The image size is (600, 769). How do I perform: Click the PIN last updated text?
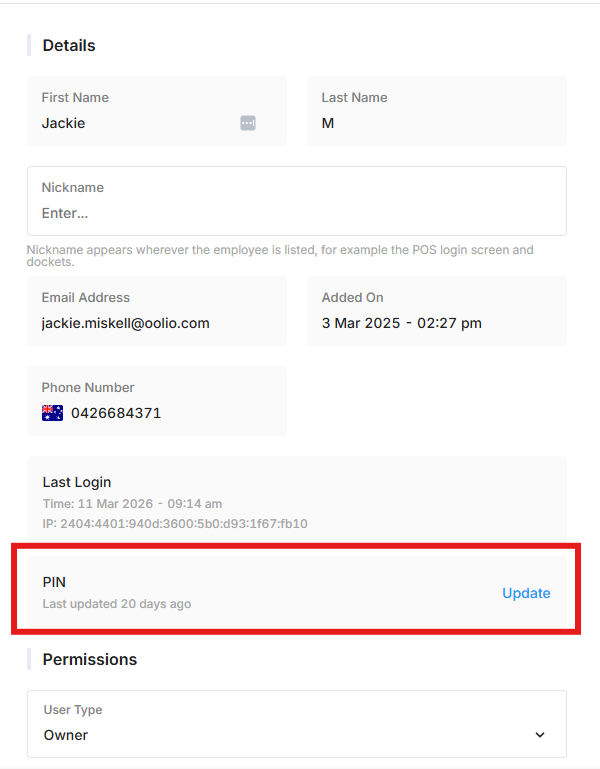[117, 604]
